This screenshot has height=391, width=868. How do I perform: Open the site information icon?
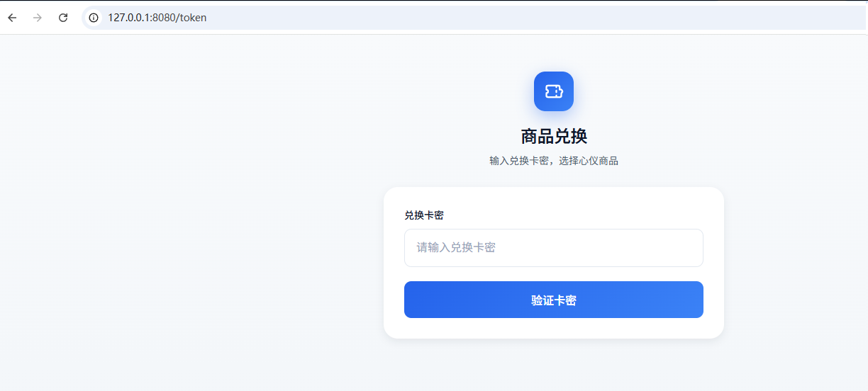coord(94,18)
